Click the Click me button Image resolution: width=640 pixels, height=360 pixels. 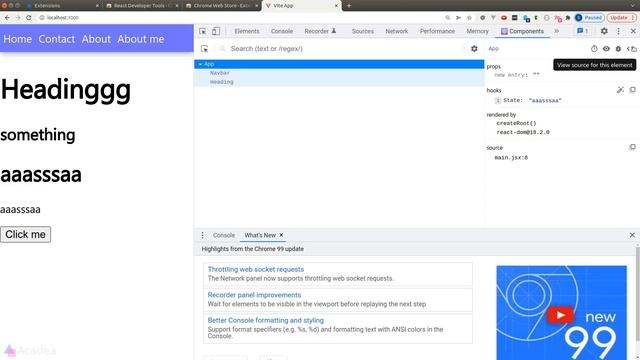tap(25, 234)
